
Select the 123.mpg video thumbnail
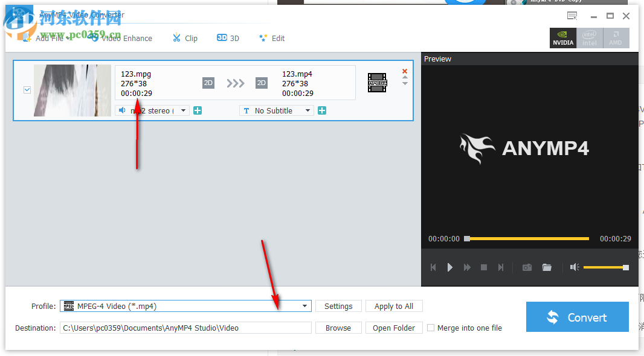72,91
